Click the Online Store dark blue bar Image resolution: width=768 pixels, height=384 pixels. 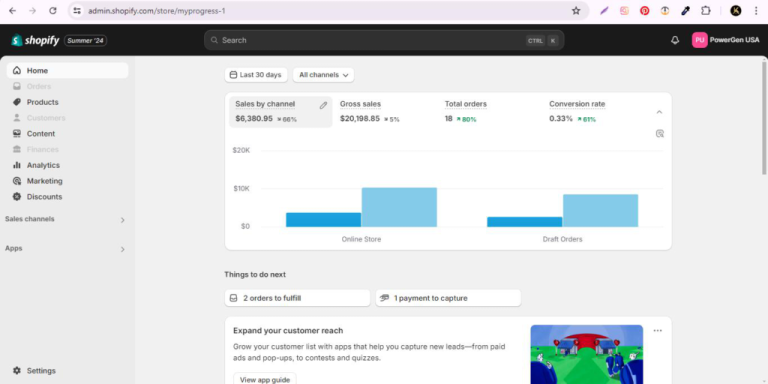coord(323,219)
